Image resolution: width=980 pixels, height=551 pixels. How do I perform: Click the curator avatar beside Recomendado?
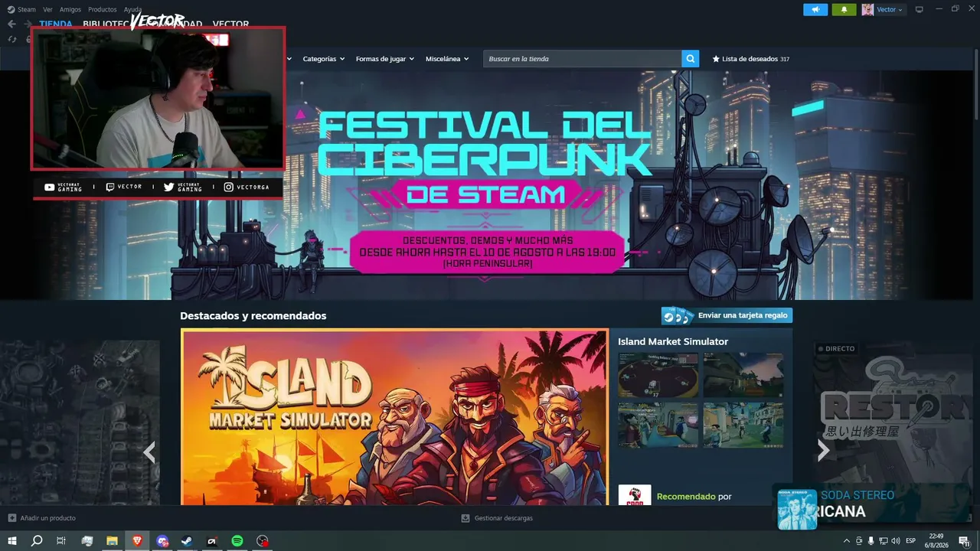pyautogui.click(x=635, y=495)
